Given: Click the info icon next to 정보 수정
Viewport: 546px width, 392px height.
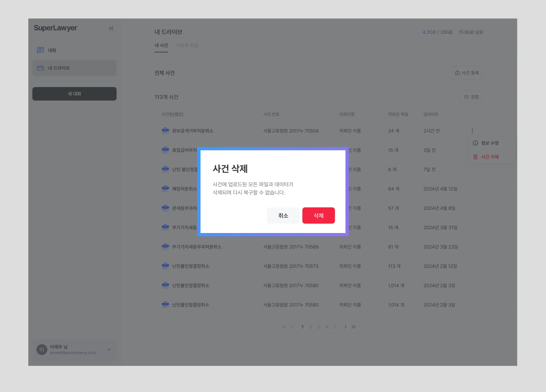Looking at the screenshot, I should [x=475, y=143].
